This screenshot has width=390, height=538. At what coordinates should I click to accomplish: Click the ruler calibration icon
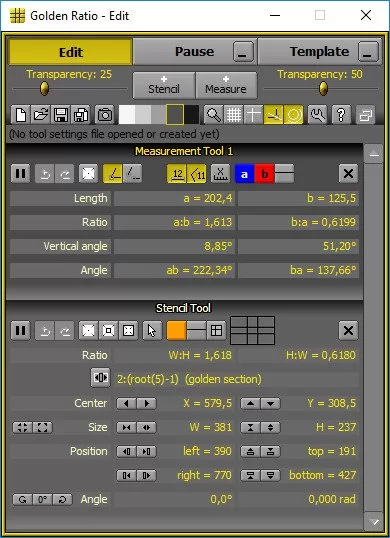(x=220, y=174)
